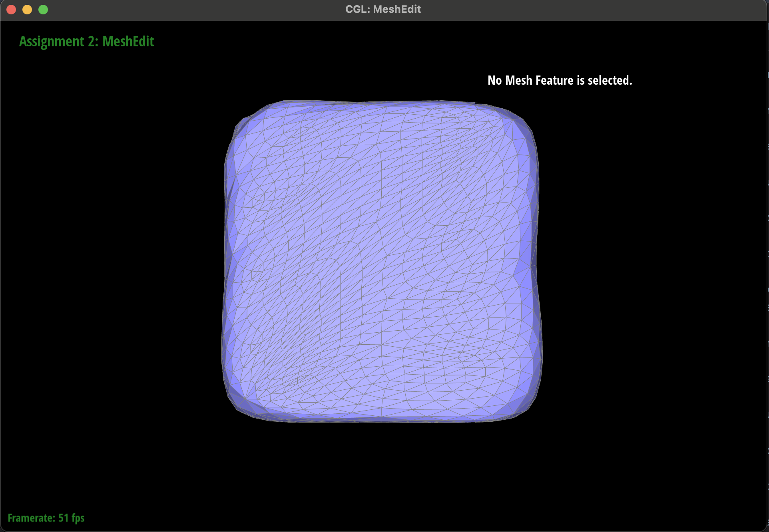Click the word 'Framerate:' in the bottom label
769x532 pixels.
[31, 518]
